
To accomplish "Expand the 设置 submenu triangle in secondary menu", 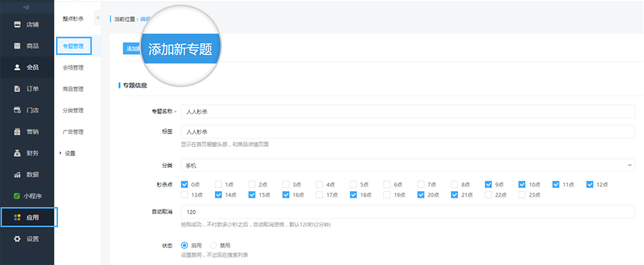I will (x=61, y=153).
